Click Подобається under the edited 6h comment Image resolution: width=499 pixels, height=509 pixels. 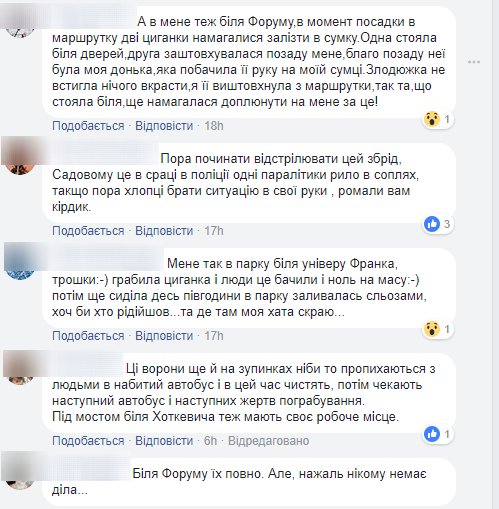pyautogui.click(x=88, y=441)
